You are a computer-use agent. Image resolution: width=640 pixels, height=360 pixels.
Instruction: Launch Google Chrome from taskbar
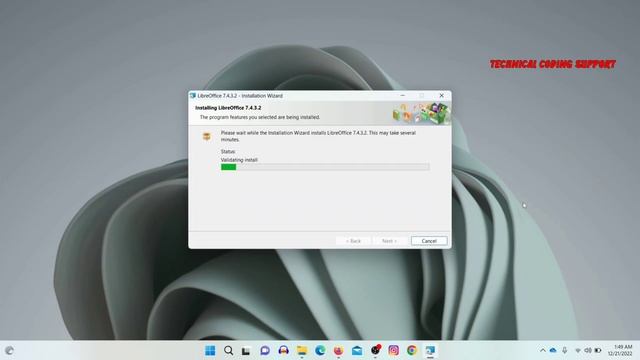click(x=412, y=350)
